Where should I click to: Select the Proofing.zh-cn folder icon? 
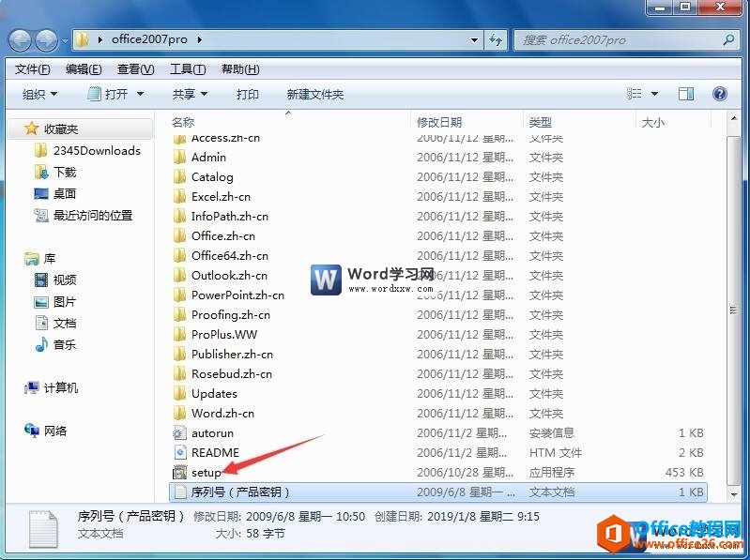[x=179, y=314]
